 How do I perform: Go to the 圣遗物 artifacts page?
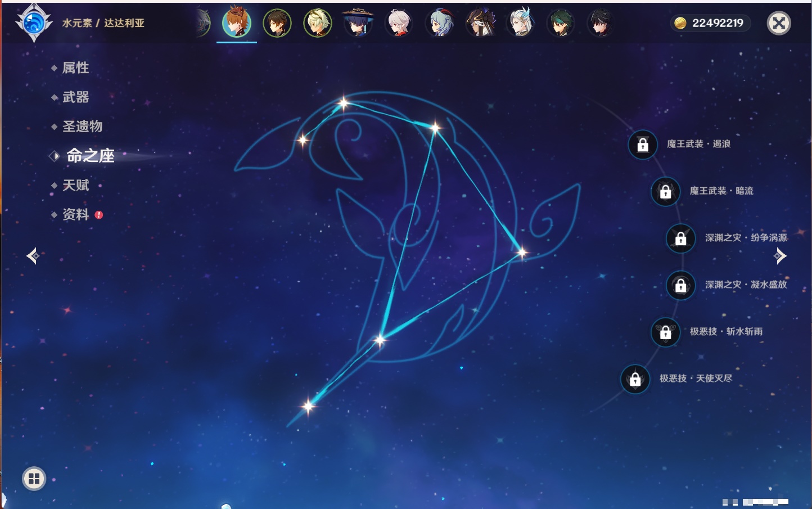tap(82, 127)
